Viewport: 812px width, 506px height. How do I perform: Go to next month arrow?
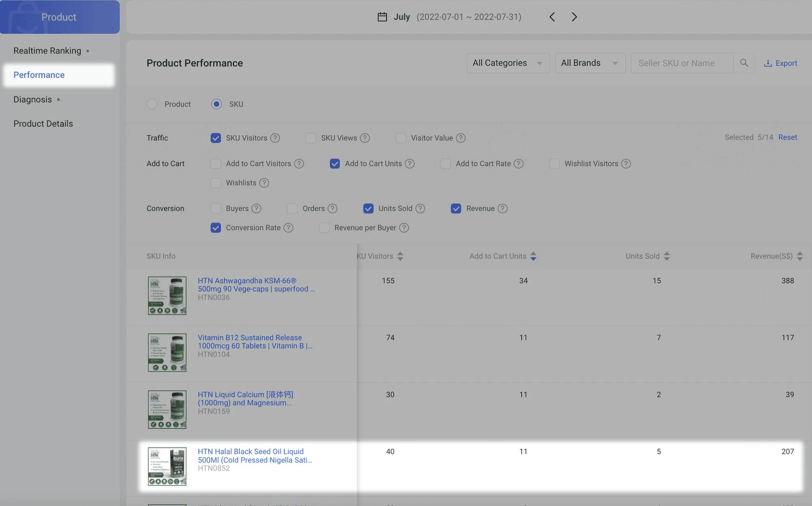tap(574, 17)
